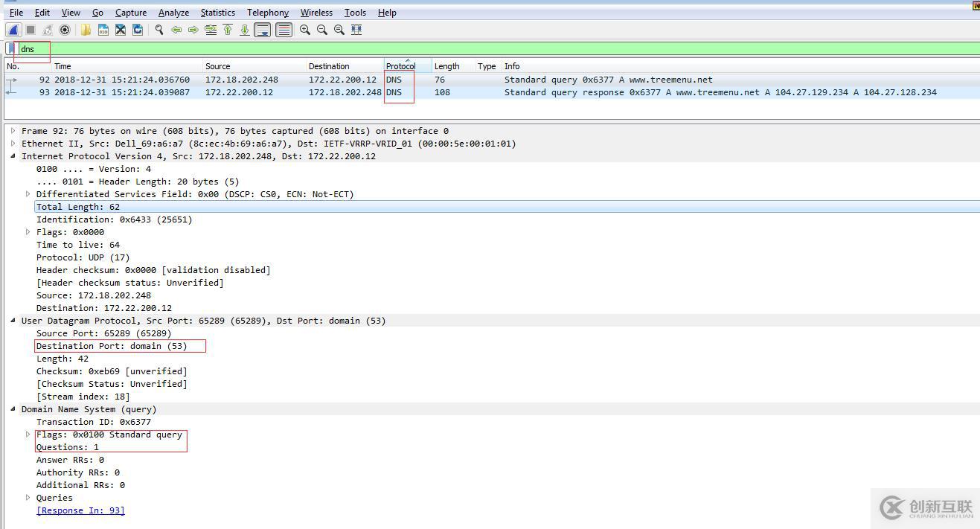This screenshot has width=980, height=529.
Task: Click the Protocol column header
Action: click(x=408, y=66)
